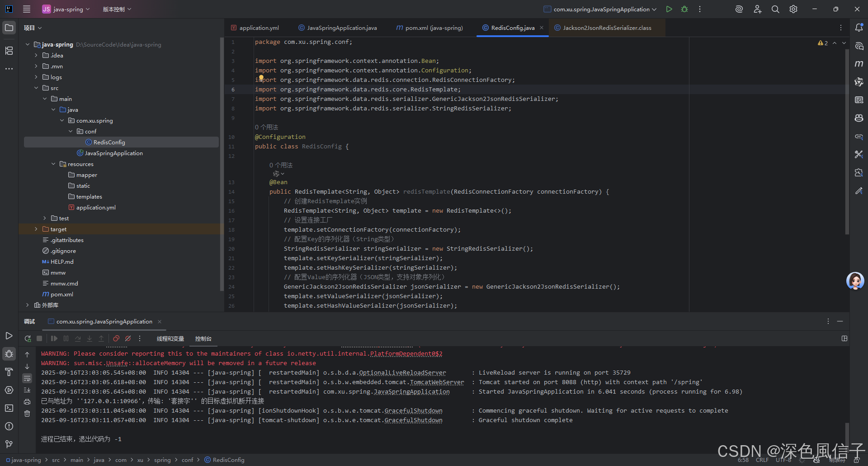This screenshot has width=868, height=466.
Task: Toggle mute breakpoints
Action: 128,338
